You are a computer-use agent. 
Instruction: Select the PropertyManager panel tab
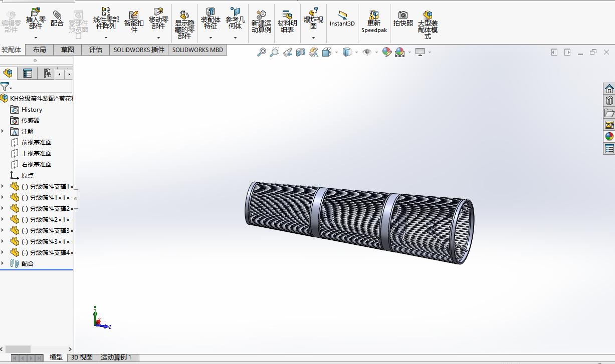[28, 74]
